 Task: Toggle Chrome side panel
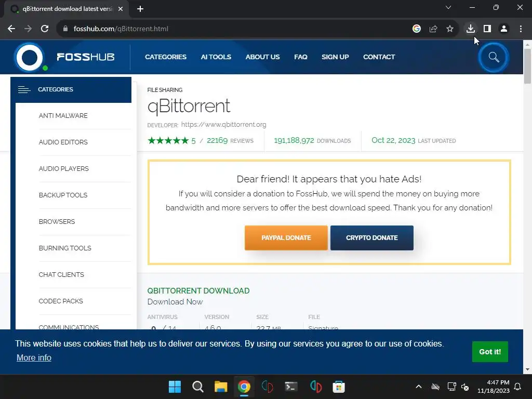point(487,29)
